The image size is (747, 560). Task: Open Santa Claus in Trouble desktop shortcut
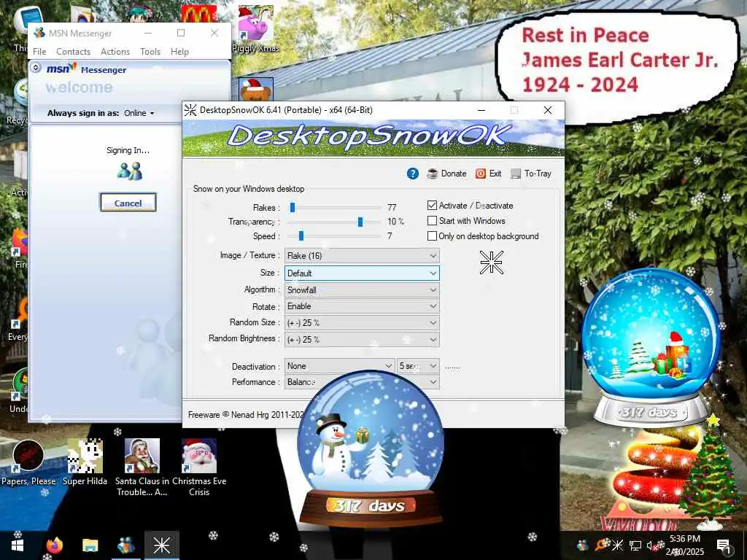[142, 467]
